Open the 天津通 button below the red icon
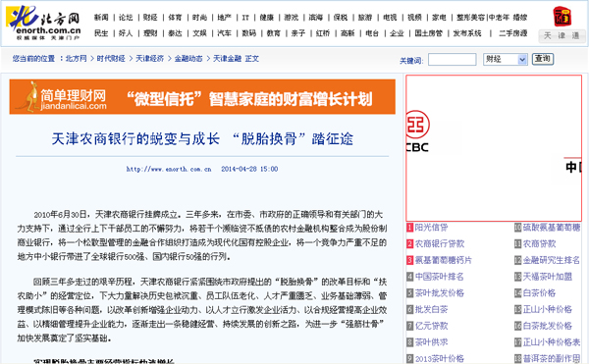This screenshot has width=589, height=364. click(562, 36)
